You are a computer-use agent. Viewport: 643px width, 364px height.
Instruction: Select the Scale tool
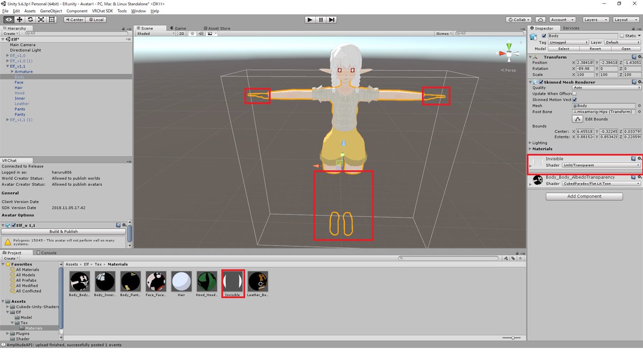pos(41,19)
